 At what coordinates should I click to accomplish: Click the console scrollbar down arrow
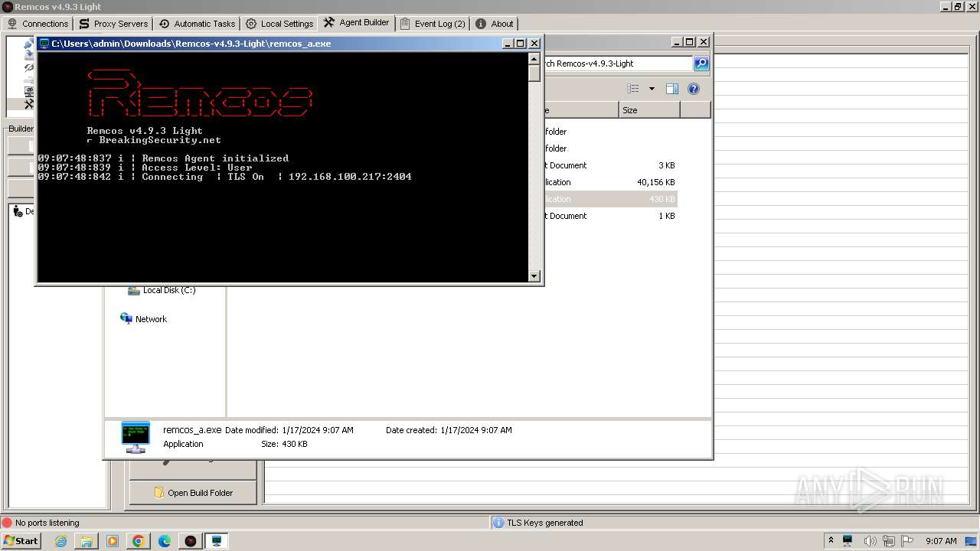coord(534,276)
